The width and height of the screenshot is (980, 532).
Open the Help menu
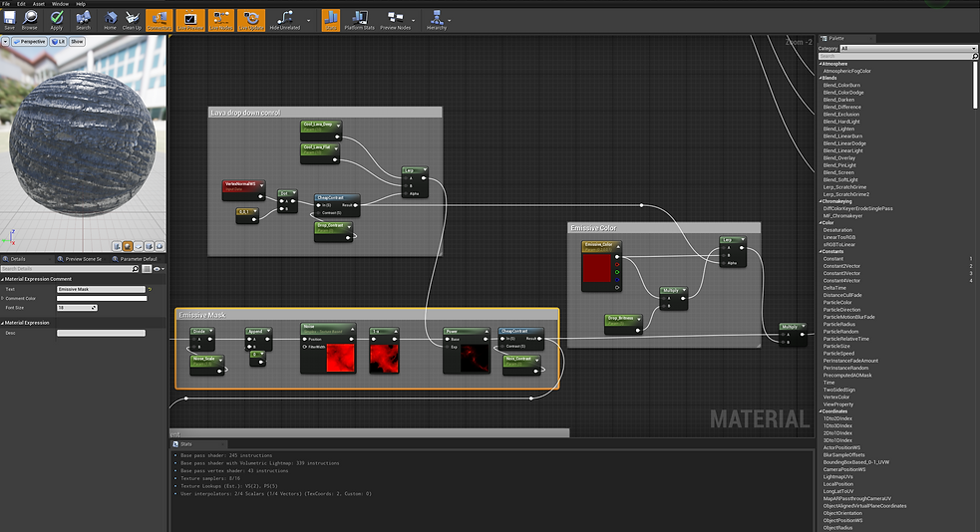[x=81, y=4]
